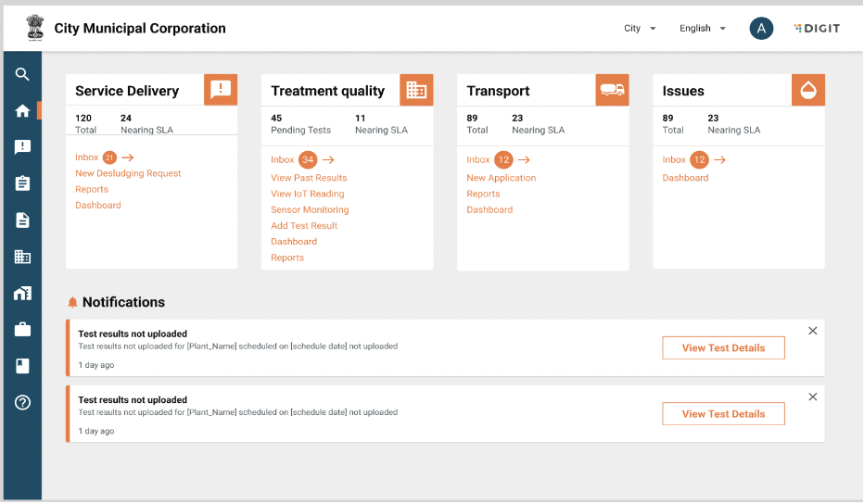The height and width of the screenshot is (504, 864).
Task: Click the sidebar document icon
Action: click(x=22, y=220)
